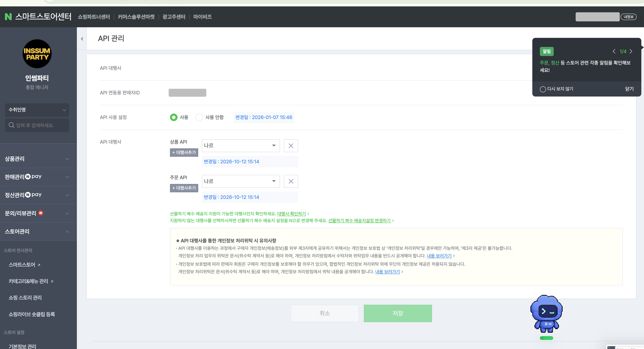The width and height of the screenshot is (644, 349).
Task: Select the 사용 radio option
Action: click(174, 117)
